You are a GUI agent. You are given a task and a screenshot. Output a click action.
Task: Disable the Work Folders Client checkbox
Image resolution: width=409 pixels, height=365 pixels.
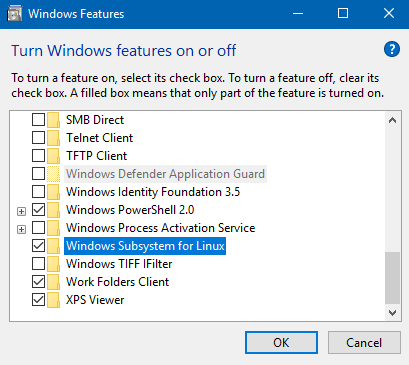pyautogui.click(x=38, y=281)
